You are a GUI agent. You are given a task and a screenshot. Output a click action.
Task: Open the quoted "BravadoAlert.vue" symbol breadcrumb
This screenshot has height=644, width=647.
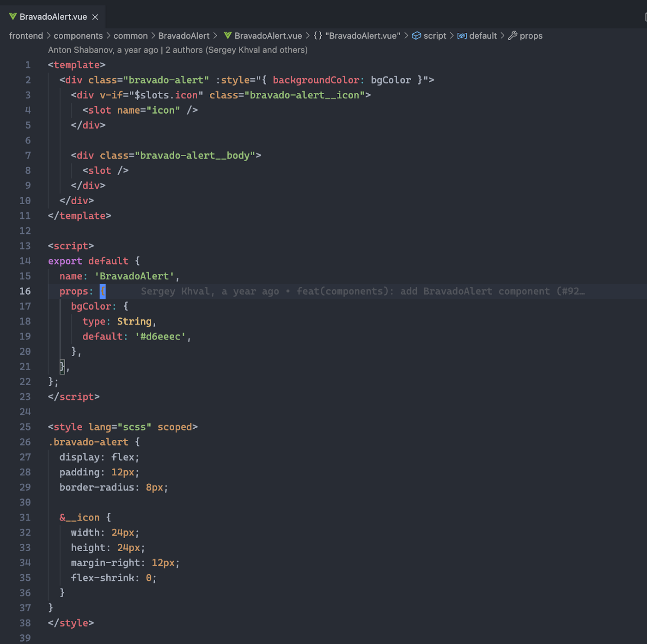[363, 36]
